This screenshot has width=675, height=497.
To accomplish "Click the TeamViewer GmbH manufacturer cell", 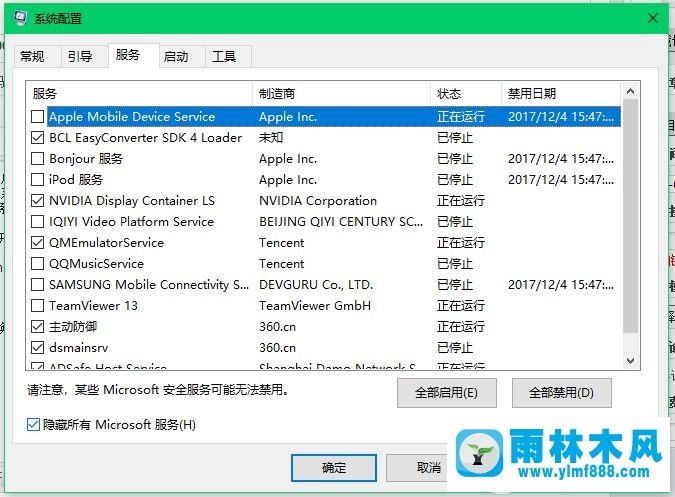I will point(315,306).
